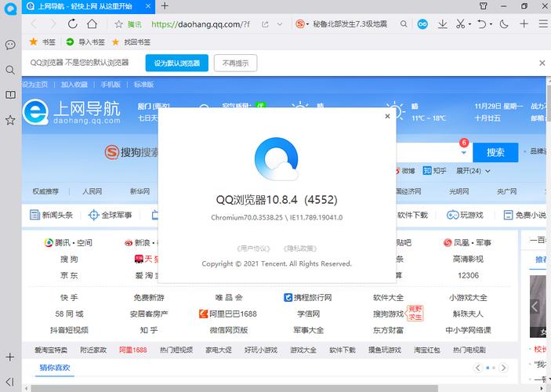Click the plus icon in toolbar
Viewport: 551px width, 392px height.
(524, 24)
